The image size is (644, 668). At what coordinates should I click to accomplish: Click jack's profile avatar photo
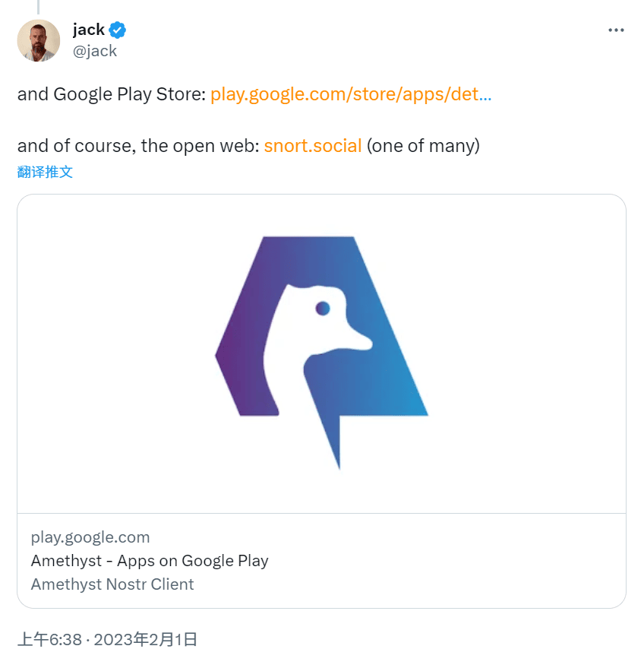pos(39,40)
